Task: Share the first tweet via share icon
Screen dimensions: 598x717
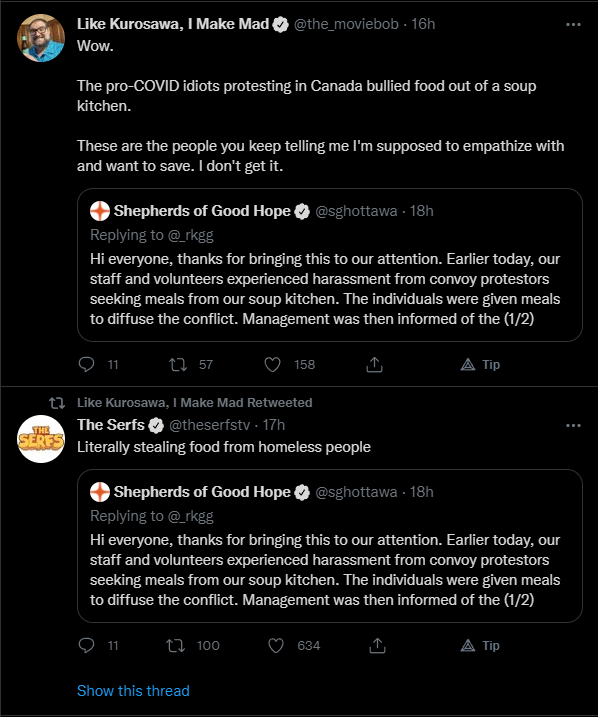Action: click(374, 364)
